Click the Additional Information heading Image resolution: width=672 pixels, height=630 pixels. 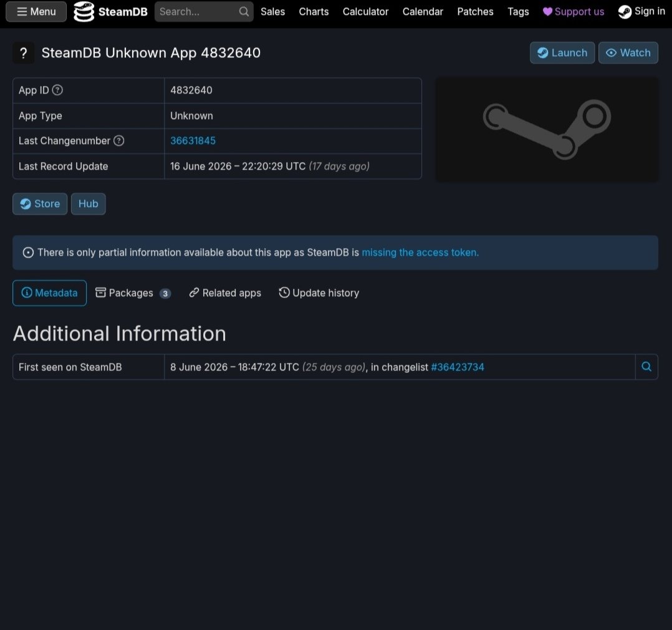pyautogui.click(x=120, y=334)
